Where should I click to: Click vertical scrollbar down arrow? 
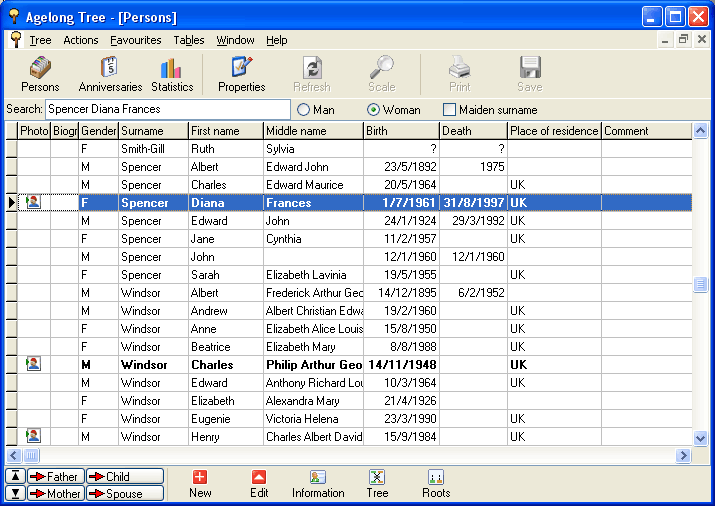(x=700, y=438)
